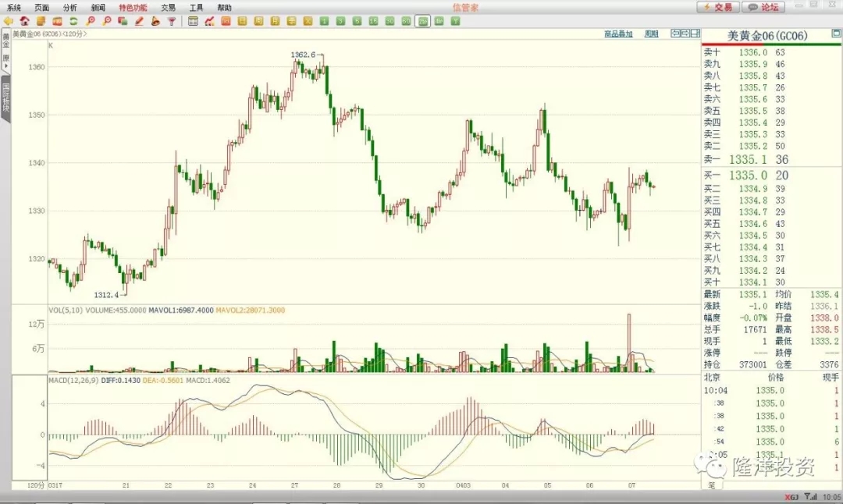This screenshot has width=843, height=504.
Task: Click the 持仓 value 373001
Action: click(x=752, y=364)
